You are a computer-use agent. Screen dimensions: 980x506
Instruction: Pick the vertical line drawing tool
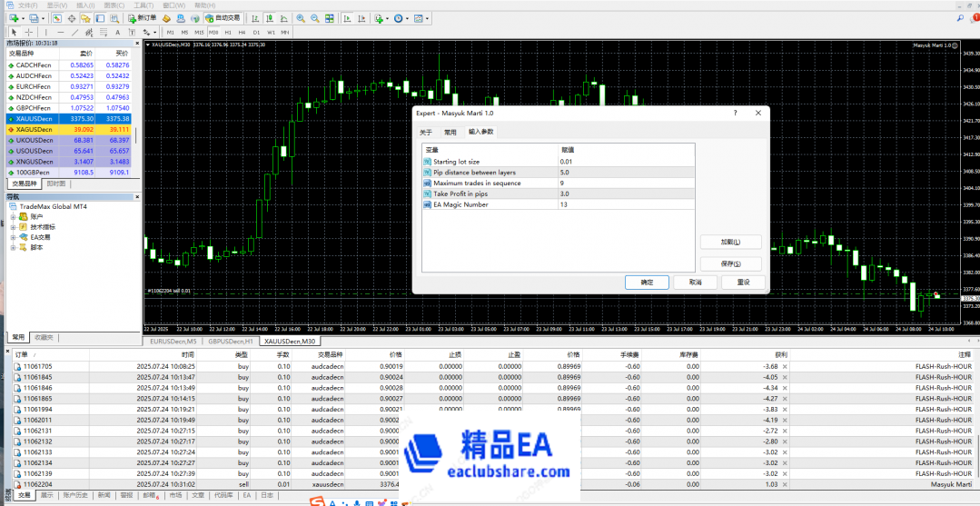coord(45,32)
